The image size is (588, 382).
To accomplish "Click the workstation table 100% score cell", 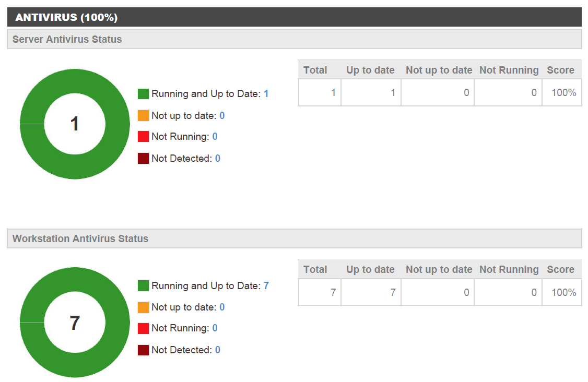I will tap(563, 292).
